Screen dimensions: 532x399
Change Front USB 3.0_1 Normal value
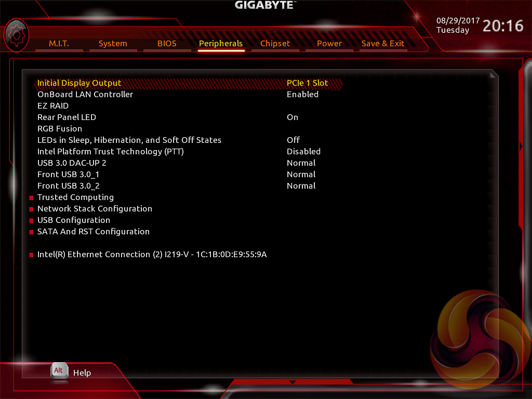pyautogui.click(x=301, y=175)
